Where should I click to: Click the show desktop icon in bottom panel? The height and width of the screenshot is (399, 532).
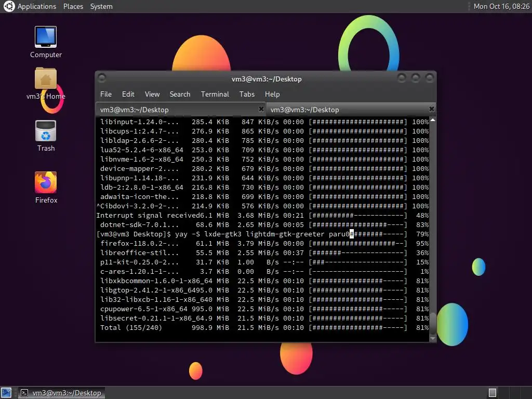tap(6, 393)
